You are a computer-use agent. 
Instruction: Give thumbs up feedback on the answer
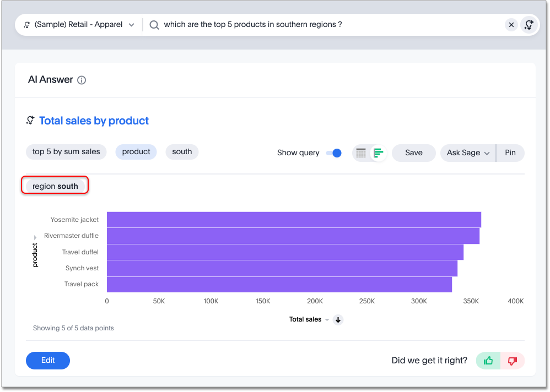pyautogui.click(x=488, y=361)
